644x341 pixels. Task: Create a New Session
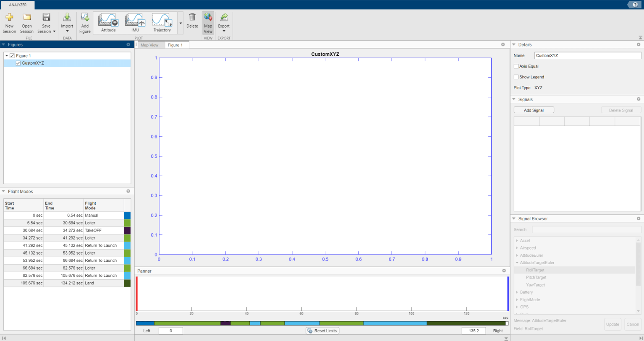9,23
